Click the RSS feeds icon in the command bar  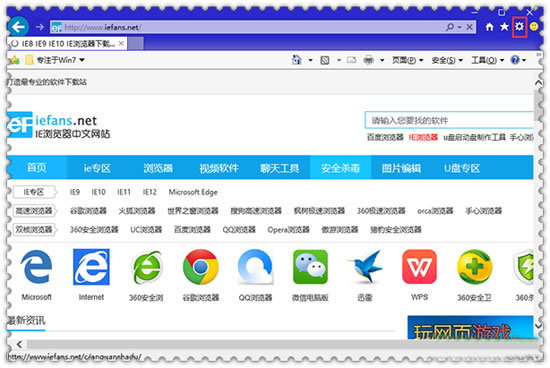325,60
